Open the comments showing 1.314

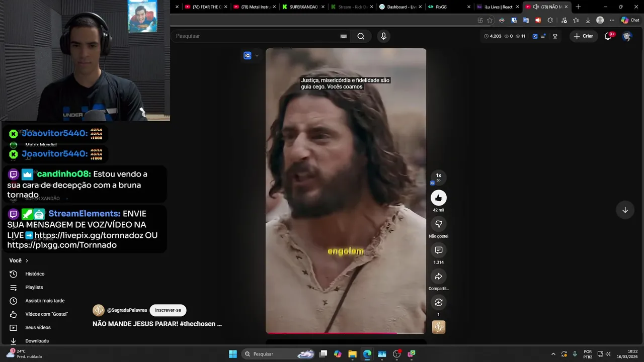(438, 250)
